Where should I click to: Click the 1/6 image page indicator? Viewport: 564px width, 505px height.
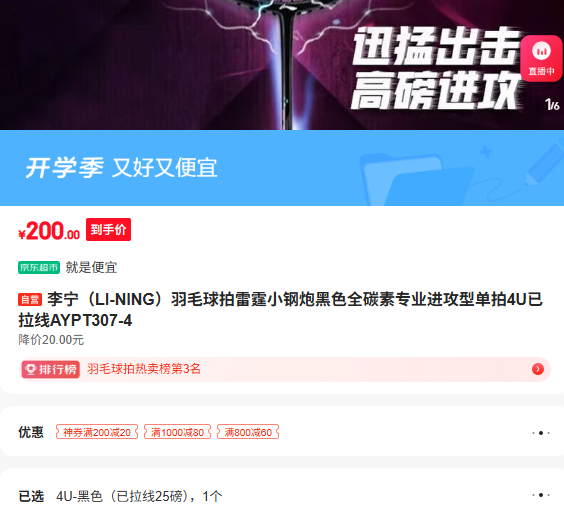point(552,105)
